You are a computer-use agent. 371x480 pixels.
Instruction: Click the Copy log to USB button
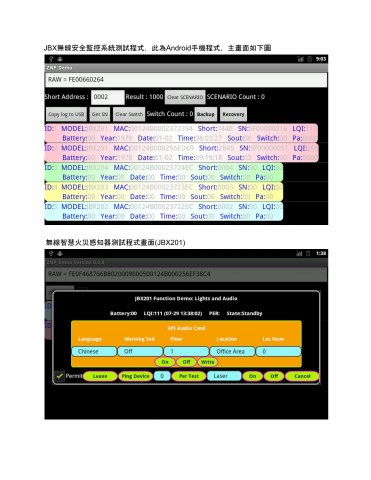click(66, 114)
